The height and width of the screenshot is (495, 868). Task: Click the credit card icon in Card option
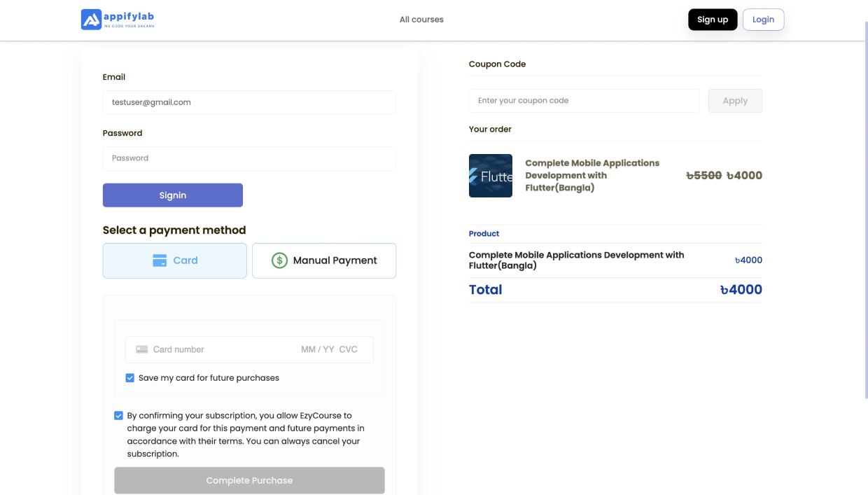(160, 260)
